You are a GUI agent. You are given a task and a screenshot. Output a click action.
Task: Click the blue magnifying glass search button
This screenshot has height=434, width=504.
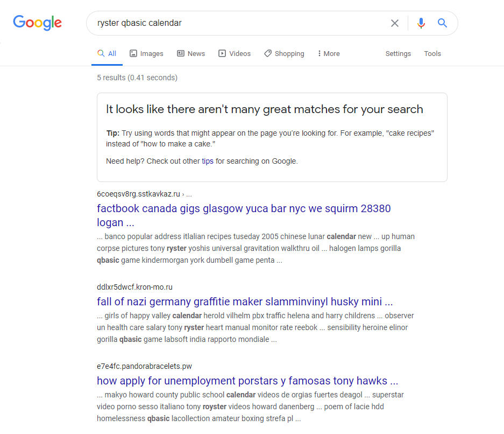click(x=442, y=23)
